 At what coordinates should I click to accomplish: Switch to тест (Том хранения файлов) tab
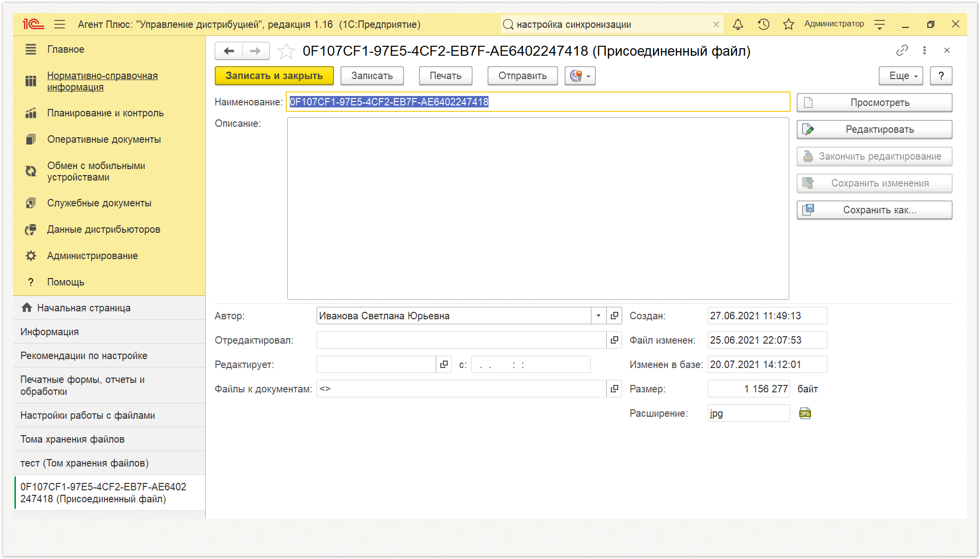[x=109, y=463]
